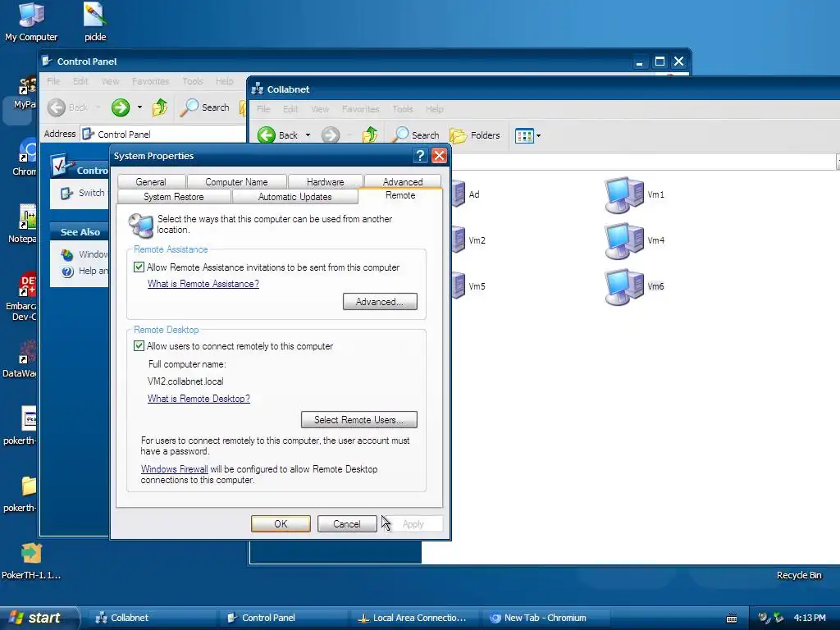Open Edit menu in Collabnet window
Image resolution: width=840 pixels, height=630 pixels.
(x=290, y=109)
